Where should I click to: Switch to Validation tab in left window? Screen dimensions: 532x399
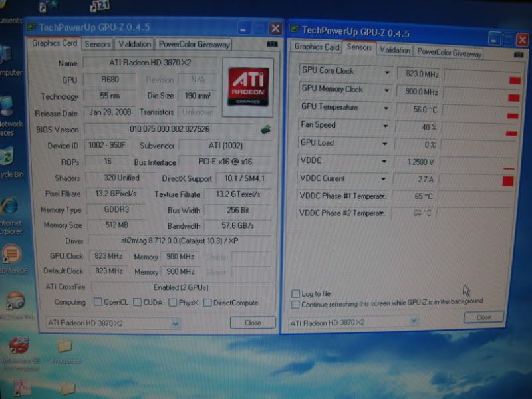point(134,44)
